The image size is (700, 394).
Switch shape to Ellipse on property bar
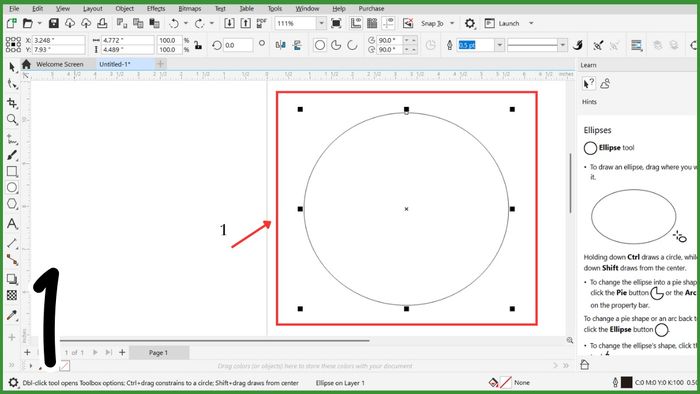(x=320, y=45)
